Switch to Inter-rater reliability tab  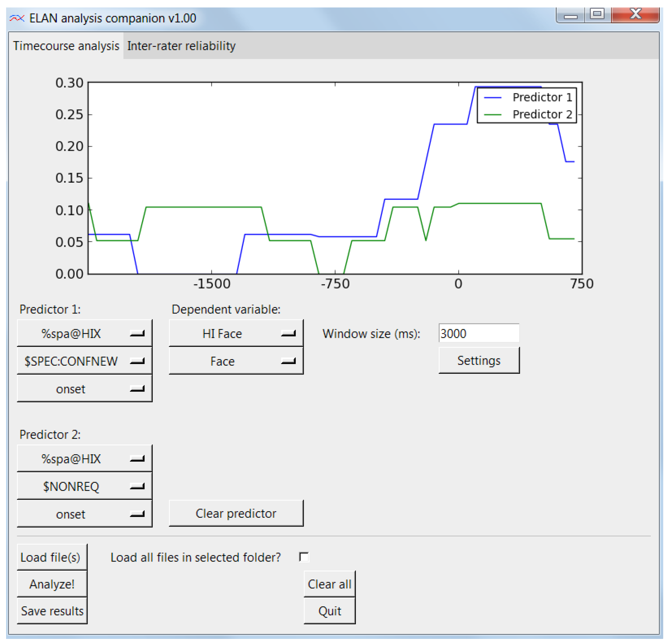181,46
